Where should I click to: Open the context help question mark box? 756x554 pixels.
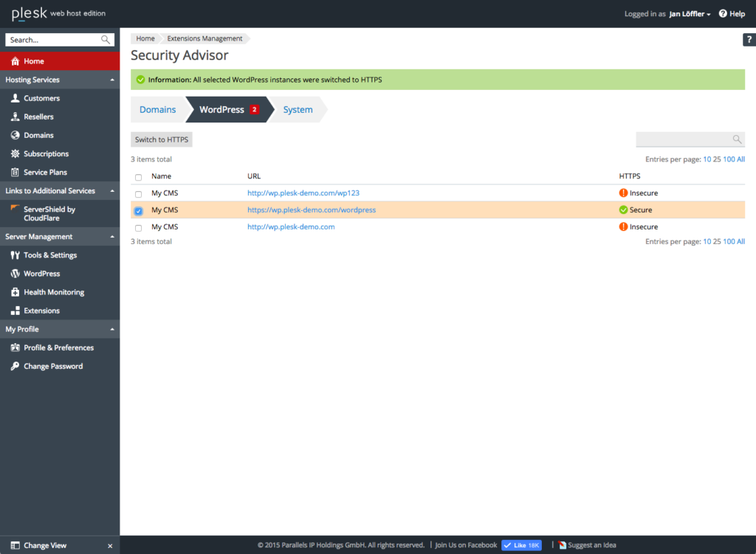coord(749,40)
